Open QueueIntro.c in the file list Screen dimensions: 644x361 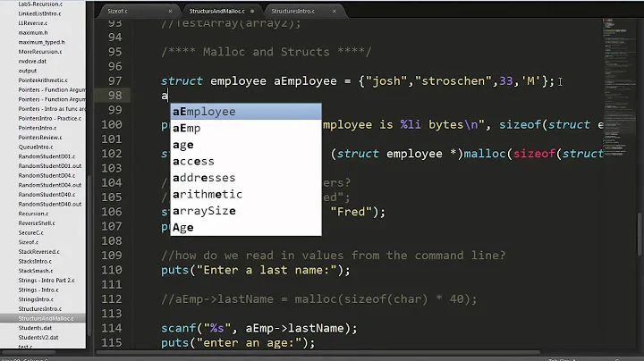point(36,147)
